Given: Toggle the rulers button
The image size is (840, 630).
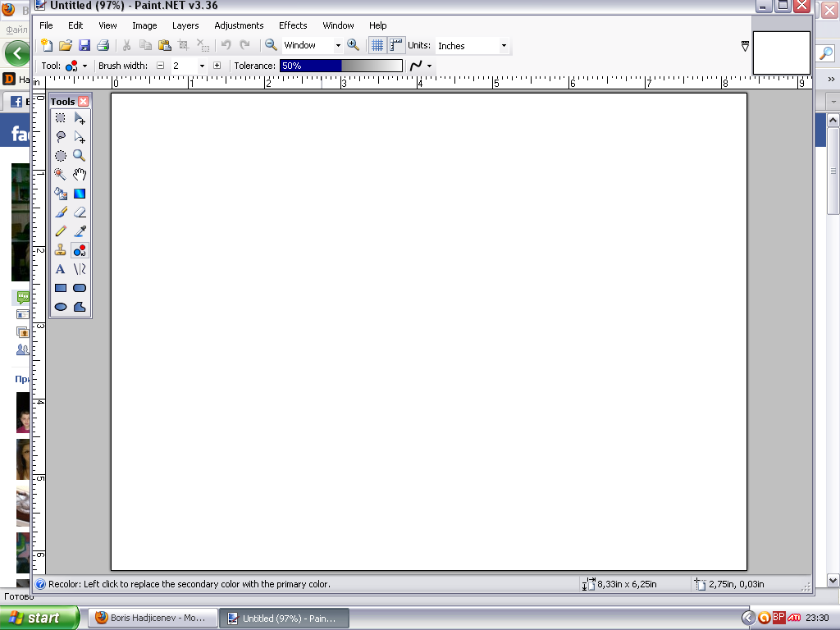Looking at the screenshot, I should click(396, 46).
